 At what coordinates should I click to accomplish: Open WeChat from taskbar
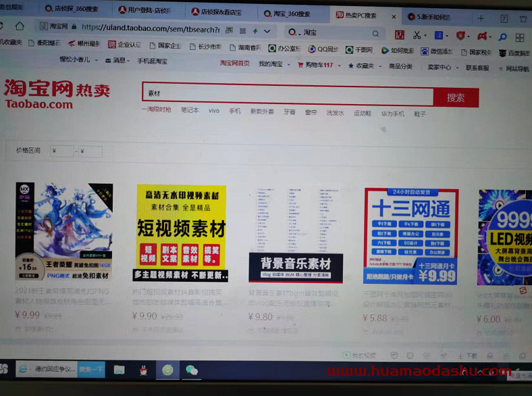192,370
